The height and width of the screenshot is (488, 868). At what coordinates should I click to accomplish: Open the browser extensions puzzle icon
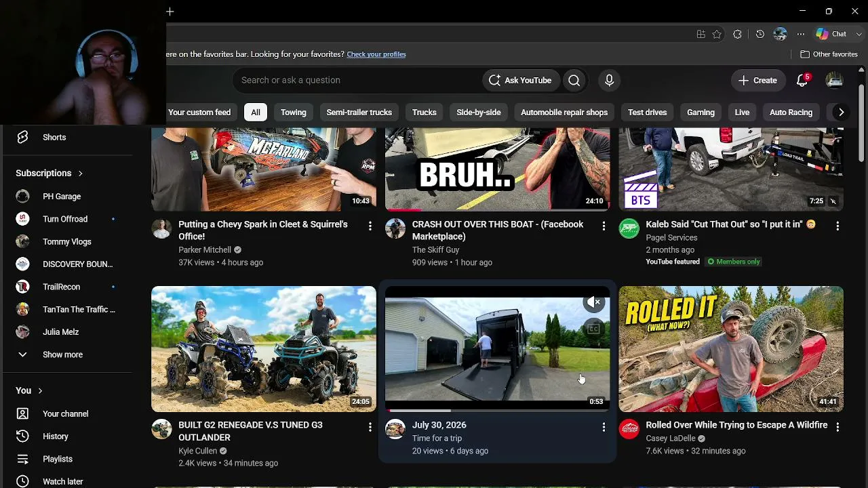738,34
